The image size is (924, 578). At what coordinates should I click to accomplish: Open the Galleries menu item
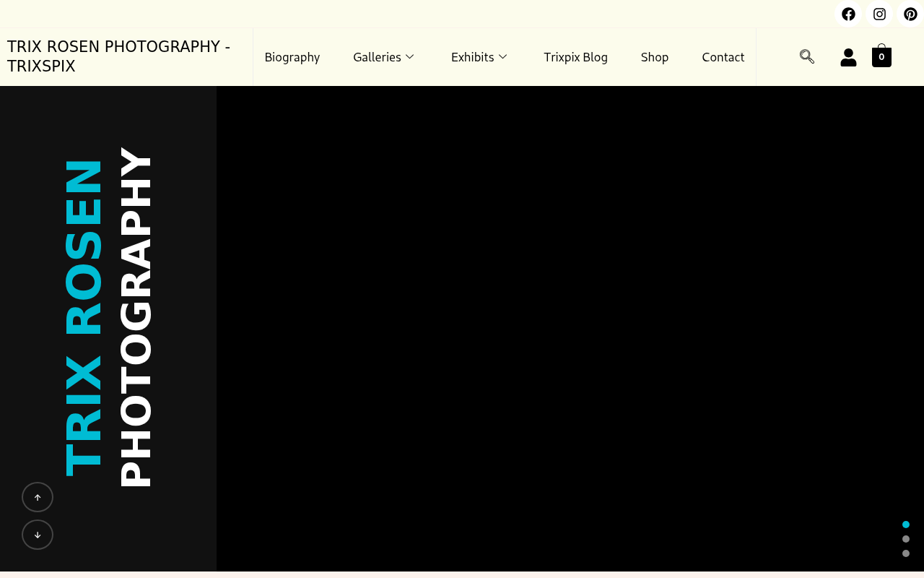click(377, 57)
